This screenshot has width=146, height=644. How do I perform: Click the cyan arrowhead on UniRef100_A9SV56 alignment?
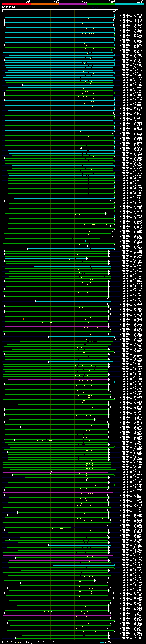(110, 302)
